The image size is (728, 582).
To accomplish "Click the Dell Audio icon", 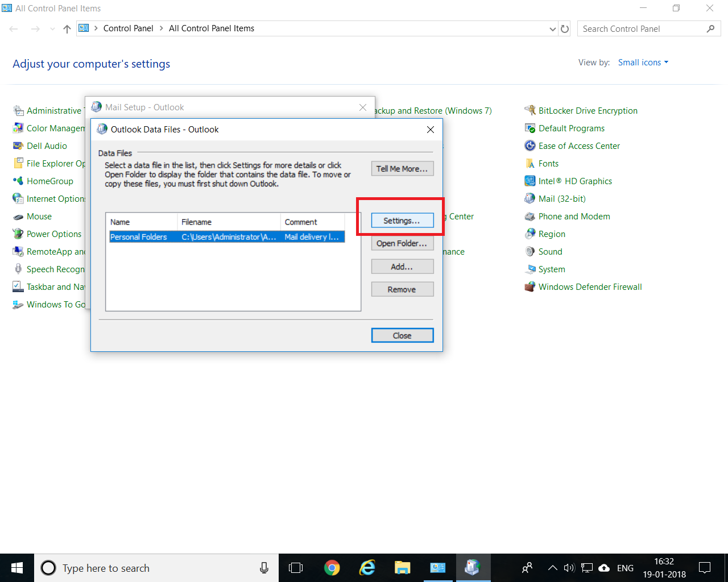I will (18, 145).
